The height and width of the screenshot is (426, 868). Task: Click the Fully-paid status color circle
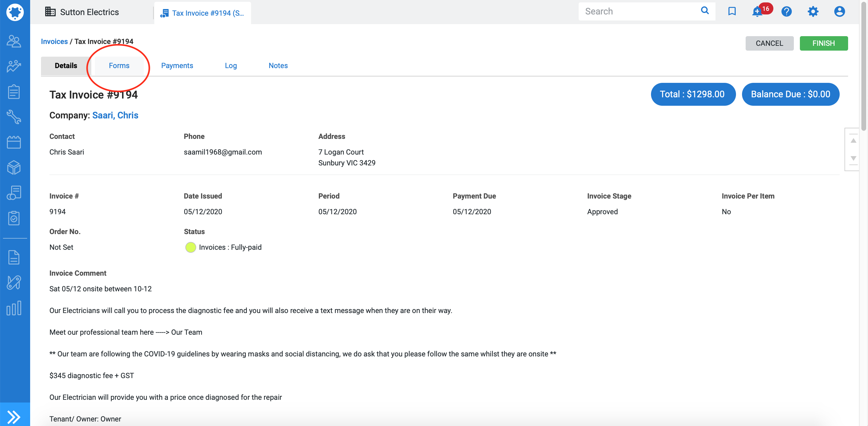[190, 247]
